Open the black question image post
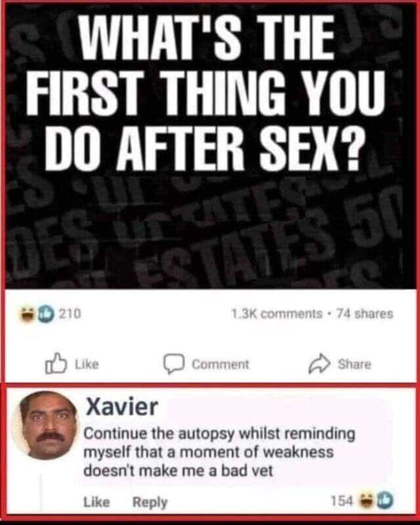Screen dimensions: 420x525 [x=210, y=146]
